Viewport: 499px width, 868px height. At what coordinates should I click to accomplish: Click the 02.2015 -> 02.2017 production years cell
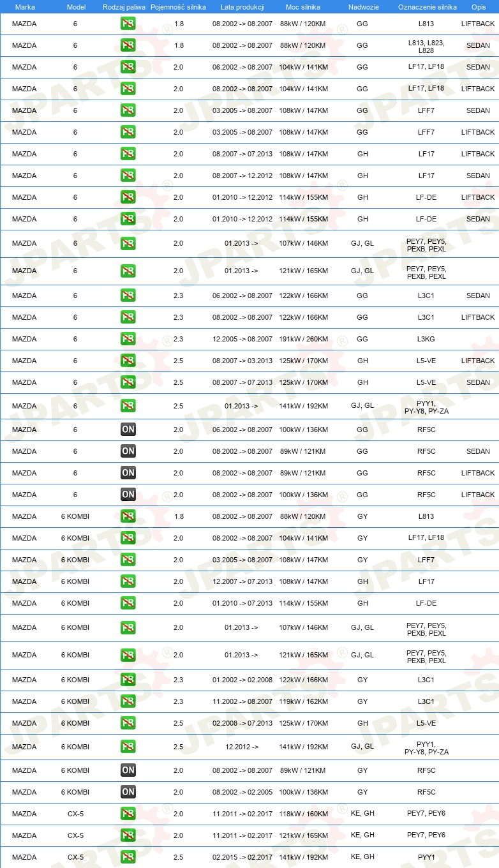click(242, 857)
